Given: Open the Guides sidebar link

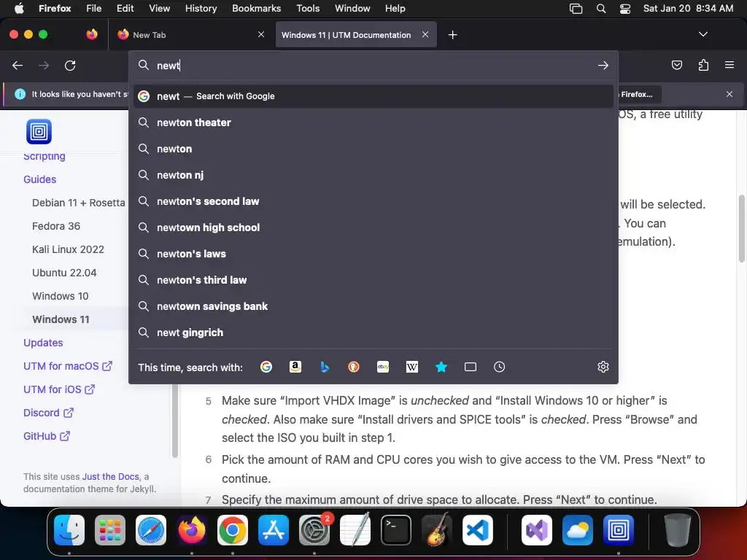Looking at the screenshot, I should click(x=40, y=179).
